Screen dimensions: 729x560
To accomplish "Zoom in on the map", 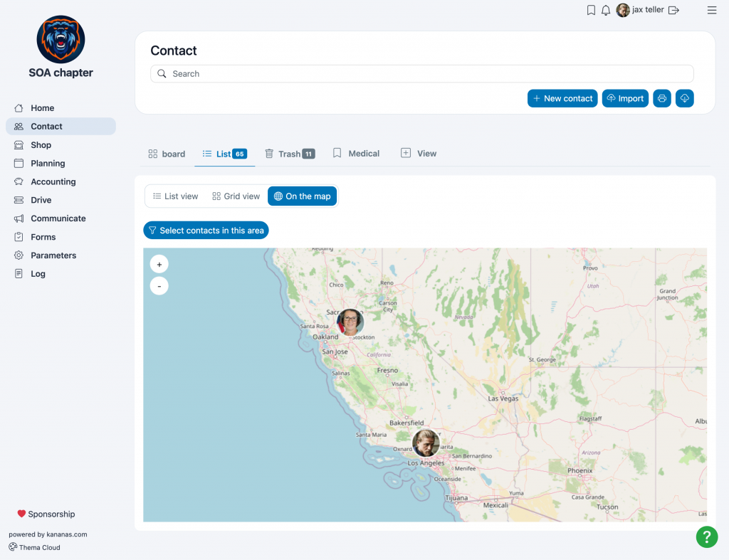I will pyautogui.click(x=159, y=265).
